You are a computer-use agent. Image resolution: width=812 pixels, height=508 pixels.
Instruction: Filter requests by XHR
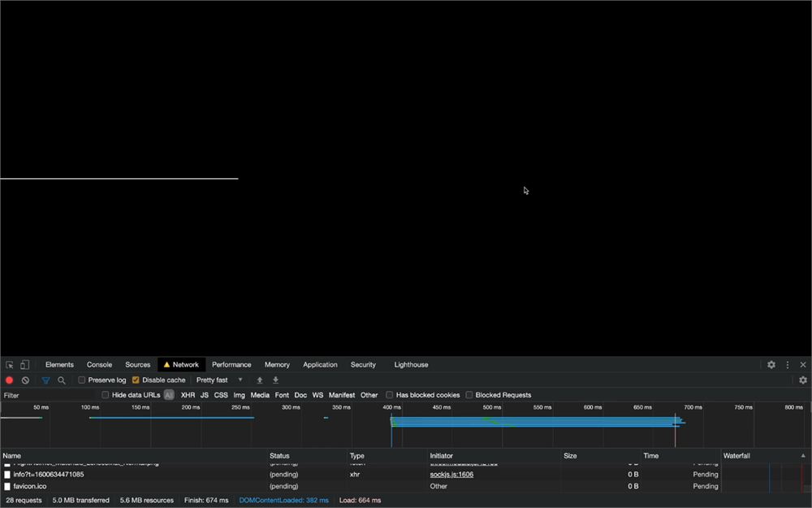point(188,395)
